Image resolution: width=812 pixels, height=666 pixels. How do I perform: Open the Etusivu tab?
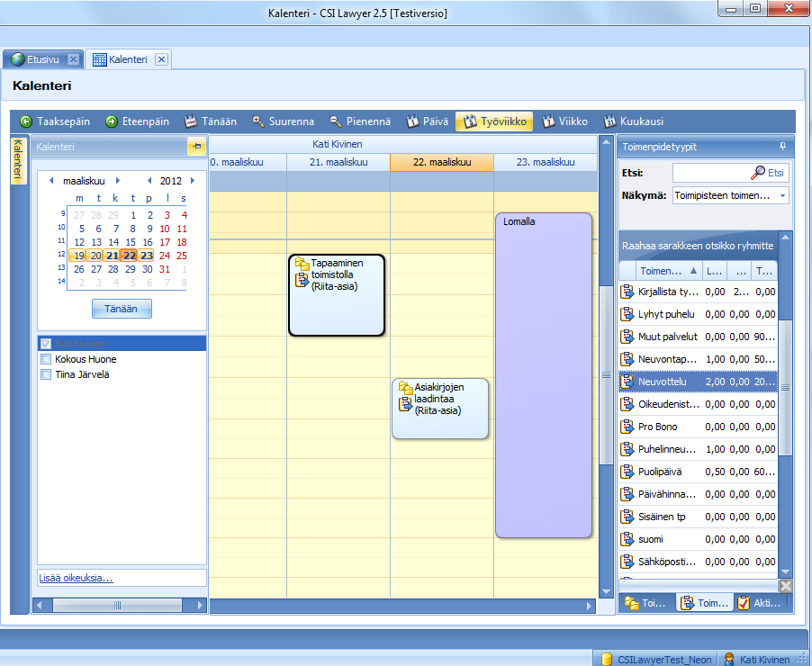[43, 59]
